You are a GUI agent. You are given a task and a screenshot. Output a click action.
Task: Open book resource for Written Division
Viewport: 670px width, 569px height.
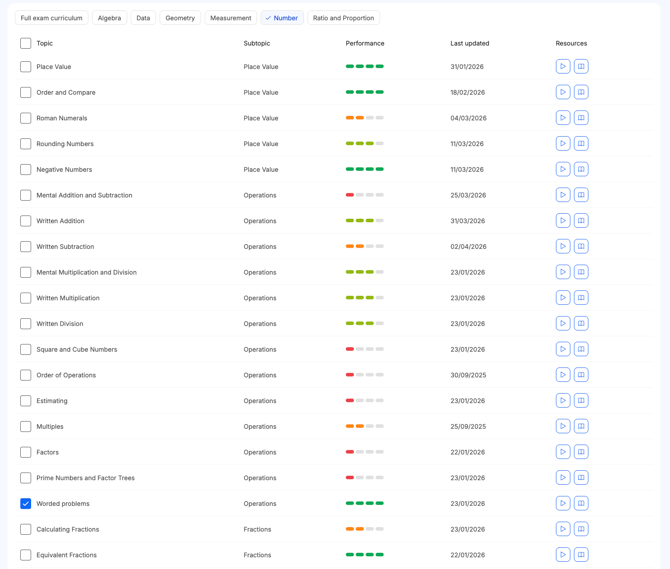[x=581, y=323]
